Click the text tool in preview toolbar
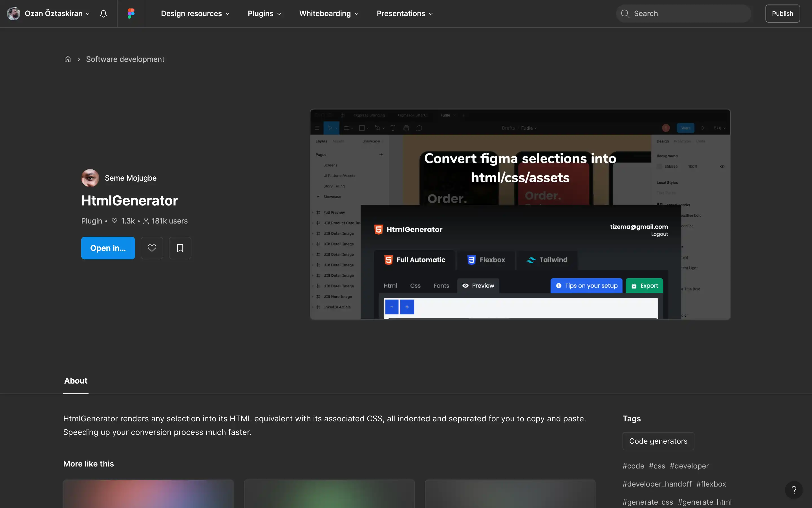The width and height of the screenshot is (812, 508). tap(392, 128)
